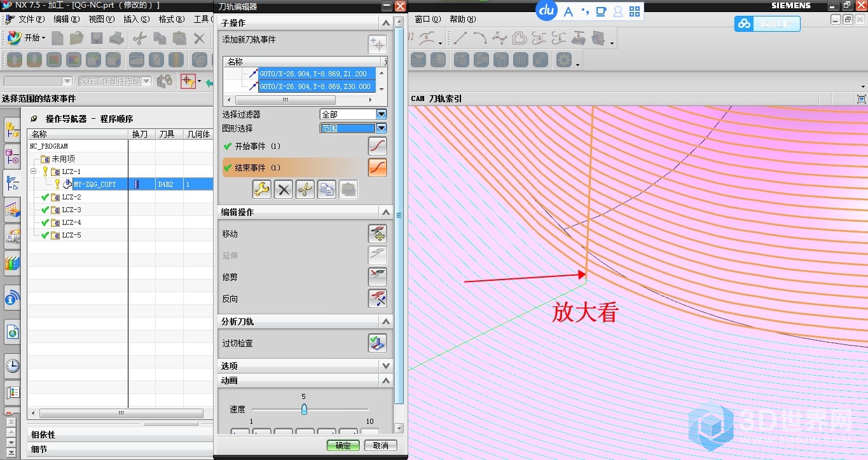Click the scissors cut icon in tool path editor
This screenshot has height=460, width=868.
pyautogui.click(x=305, y=189)
